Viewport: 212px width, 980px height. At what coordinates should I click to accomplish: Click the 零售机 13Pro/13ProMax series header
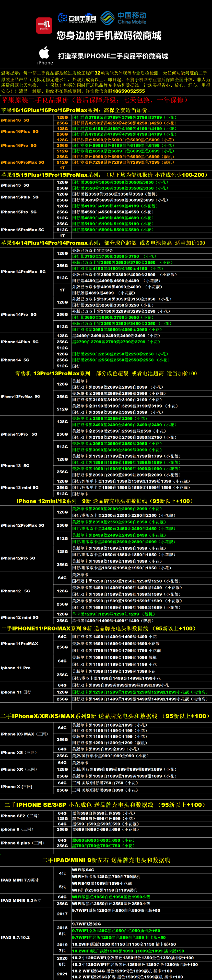coord(106,373)
